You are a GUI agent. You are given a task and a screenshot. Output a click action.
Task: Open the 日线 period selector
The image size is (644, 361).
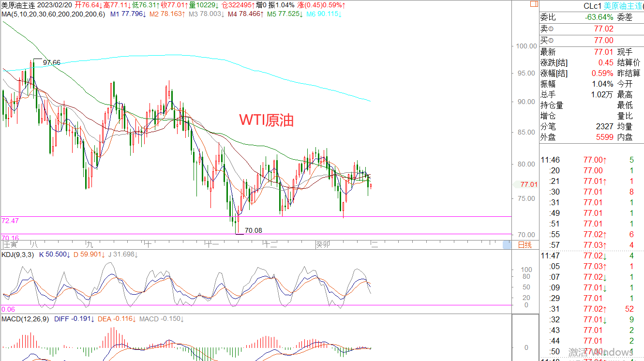(524, 244)
